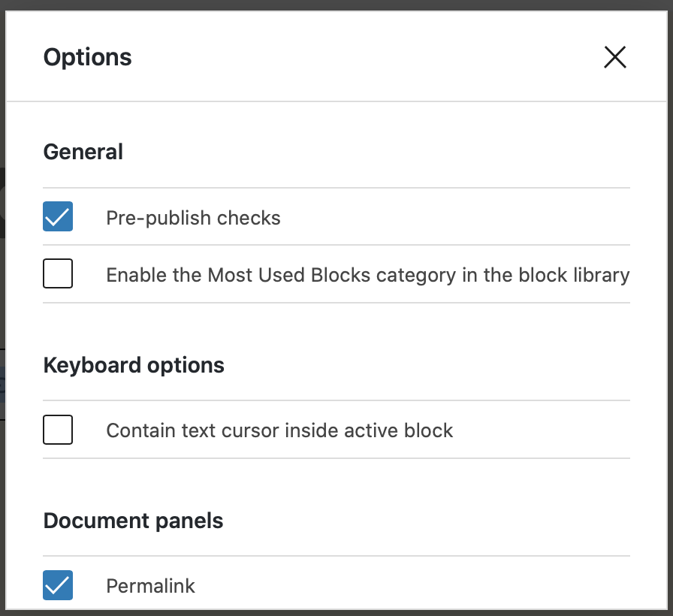The height and width of the screenshot is (616, 673).
Task: Click the "Permalink" label text
Action: click(x=150, y=586)
